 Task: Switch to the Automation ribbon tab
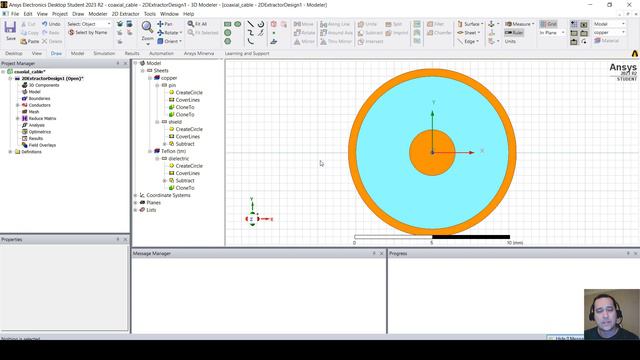[161, 53]
